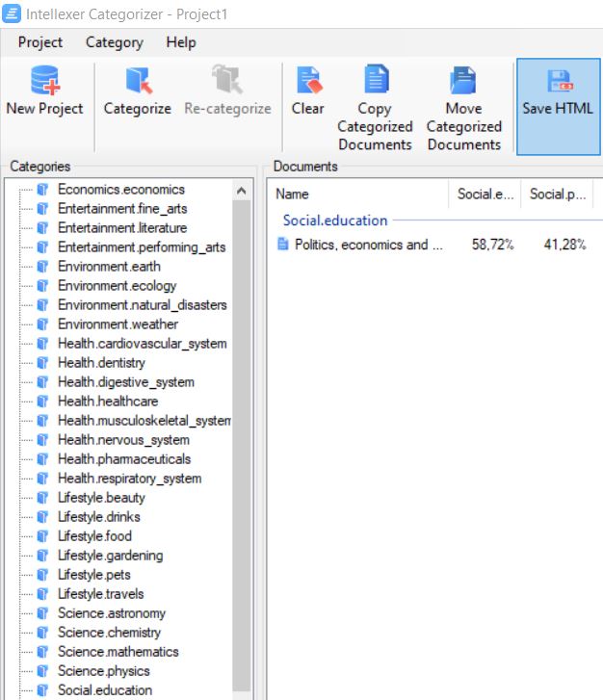Select Health.musculoskeletal_system category
The image size is (603, 700).
pos(144,421)
